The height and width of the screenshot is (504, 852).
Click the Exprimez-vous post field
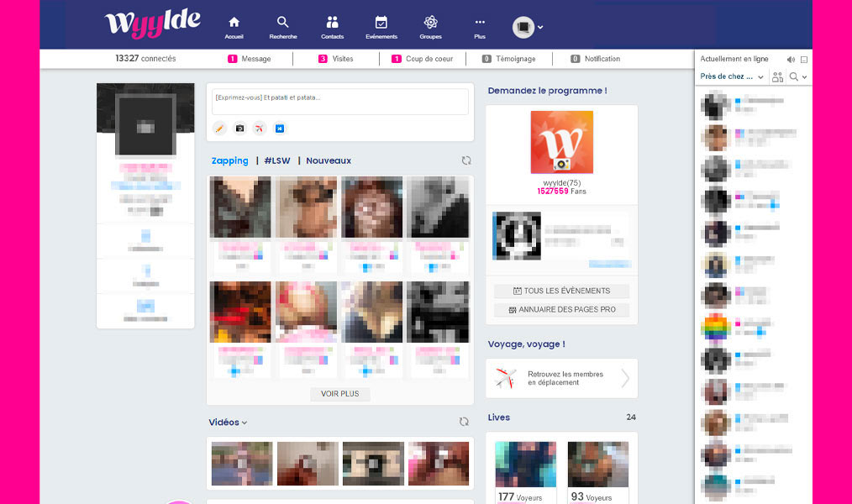click(339, 101)
